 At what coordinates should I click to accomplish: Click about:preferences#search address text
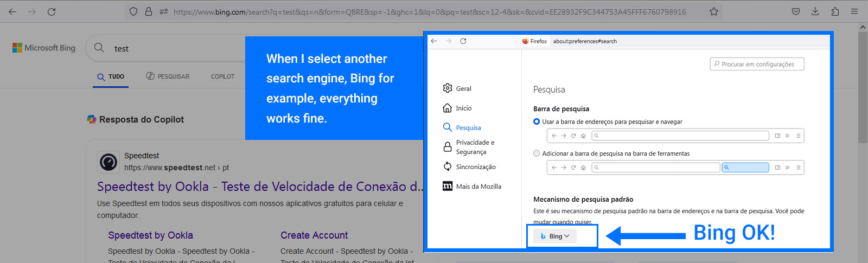(585, 41)
